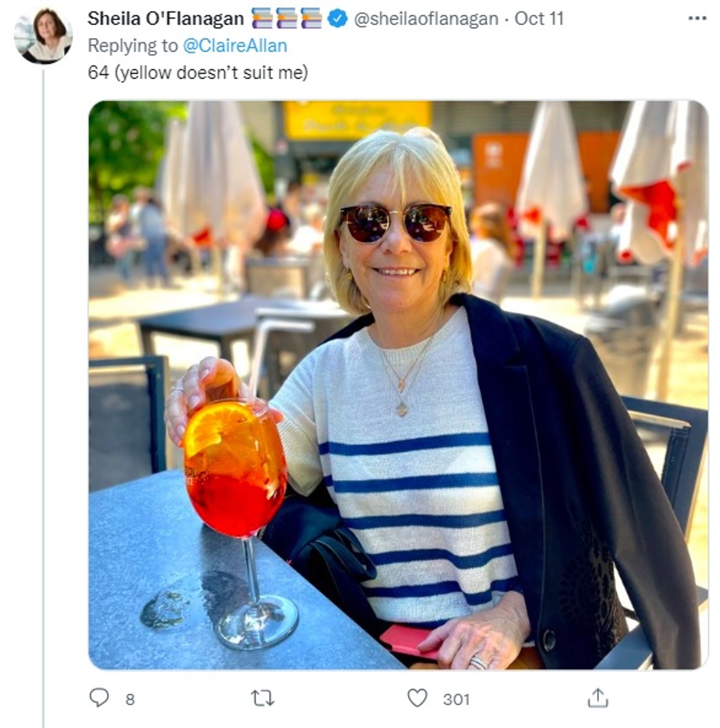Screen dimensions: 720x728
Task: Click the middle stacked books emoji
Action: [286, 19]
